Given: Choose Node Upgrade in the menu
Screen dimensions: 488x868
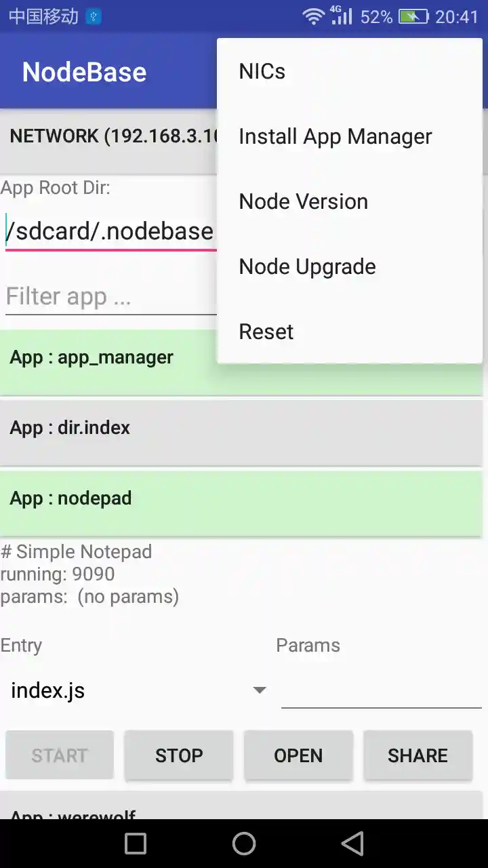Looking at the screenshot, I should 308,267.
